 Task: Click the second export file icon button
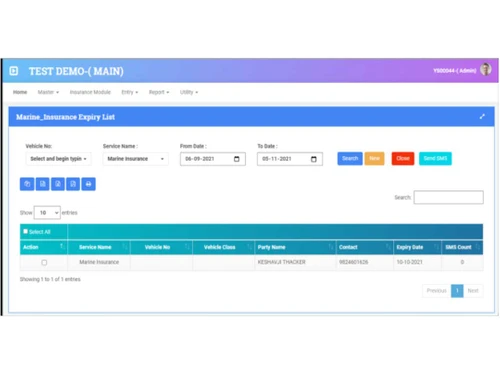point(42,184)
